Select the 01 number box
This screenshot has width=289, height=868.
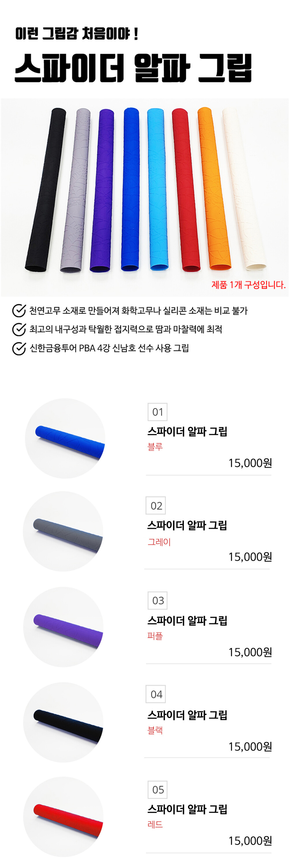pos(158,412)
